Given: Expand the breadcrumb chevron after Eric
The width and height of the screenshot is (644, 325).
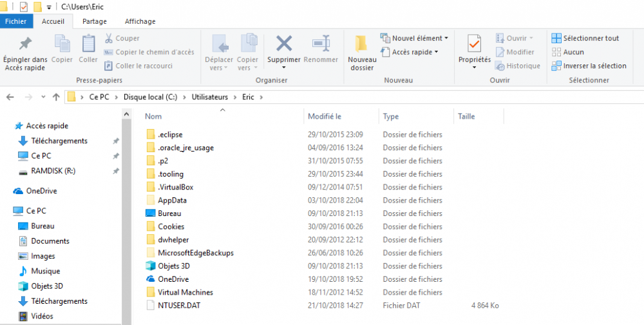Looking at the screenshot, I should point(261,97).
